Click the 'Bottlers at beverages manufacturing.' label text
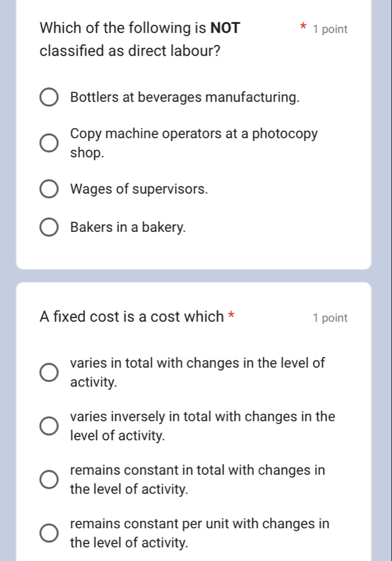392x561 pixels. coord(185,97)
